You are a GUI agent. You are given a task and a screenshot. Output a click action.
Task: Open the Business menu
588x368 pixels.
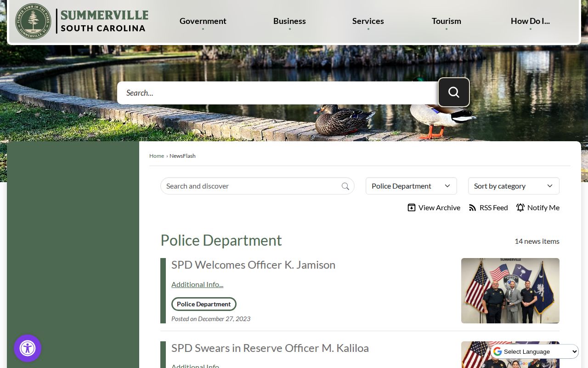click(289, 21)
